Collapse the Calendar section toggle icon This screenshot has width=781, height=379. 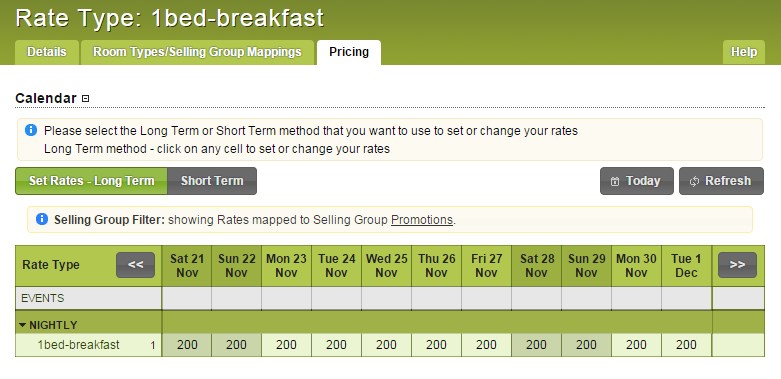[85, 99]
